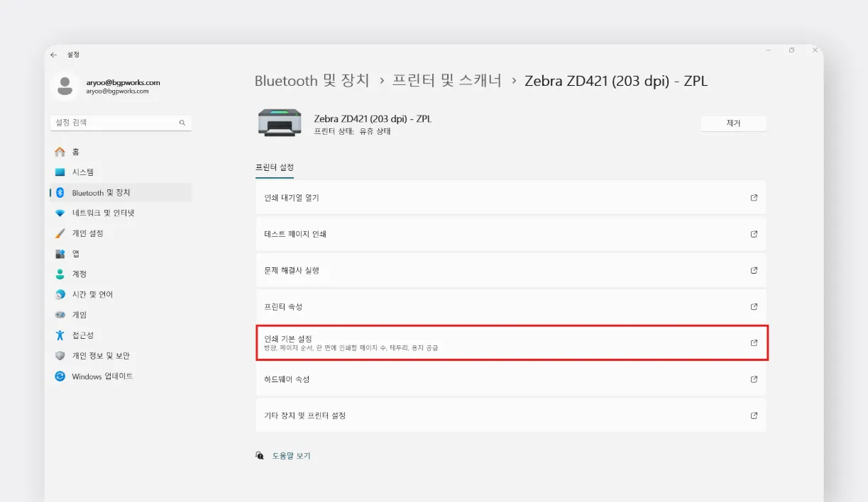
Task: Click the 홈 house icon
Action: tap(60, 152)
